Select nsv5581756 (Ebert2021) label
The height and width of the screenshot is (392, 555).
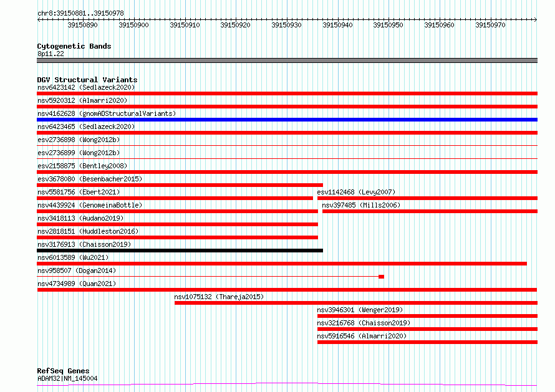(79, 192)
